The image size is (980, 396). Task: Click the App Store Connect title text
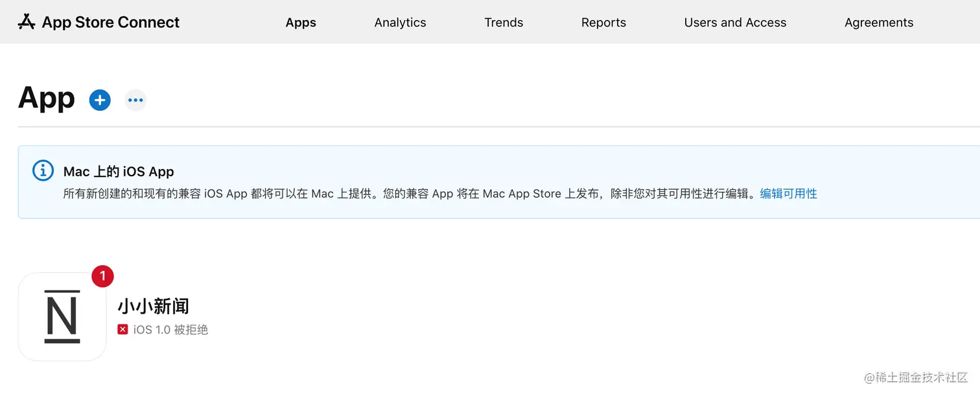[x=111, y=22]
